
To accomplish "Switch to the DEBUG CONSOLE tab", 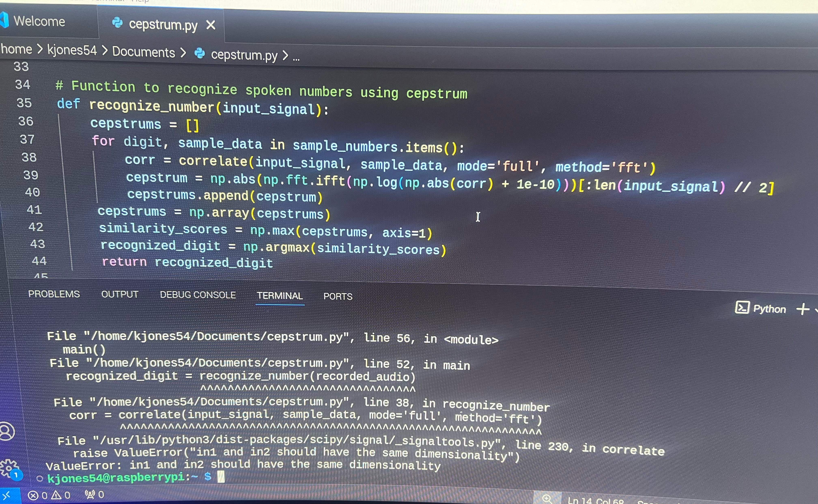I will [198, 295].
